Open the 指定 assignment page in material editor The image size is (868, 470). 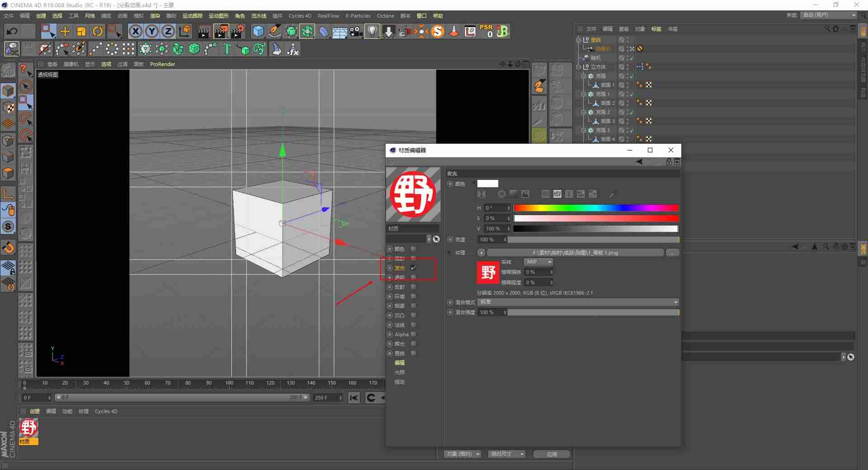point(400,382)
